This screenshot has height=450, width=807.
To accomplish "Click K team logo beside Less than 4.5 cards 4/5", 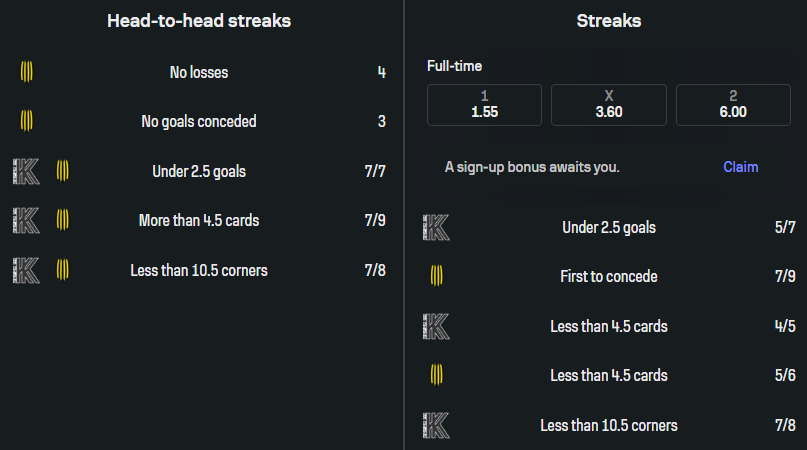I will click(x=436, y=326).
